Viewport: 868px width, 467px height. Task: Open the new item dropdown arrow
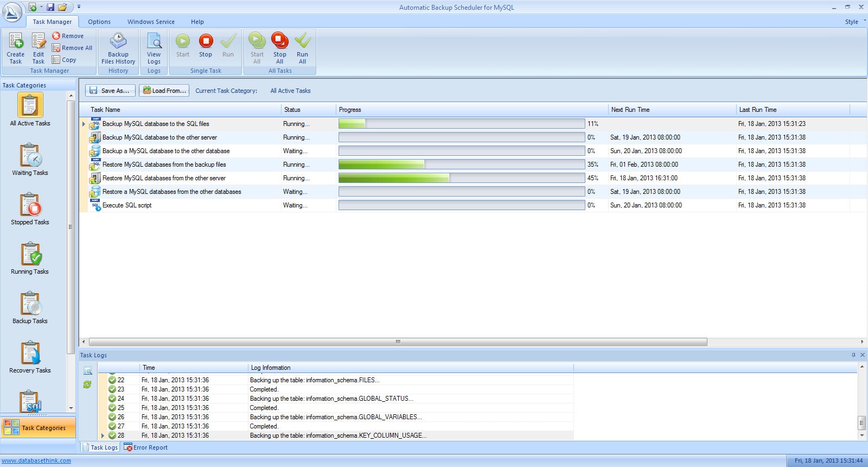click(41, 7)
